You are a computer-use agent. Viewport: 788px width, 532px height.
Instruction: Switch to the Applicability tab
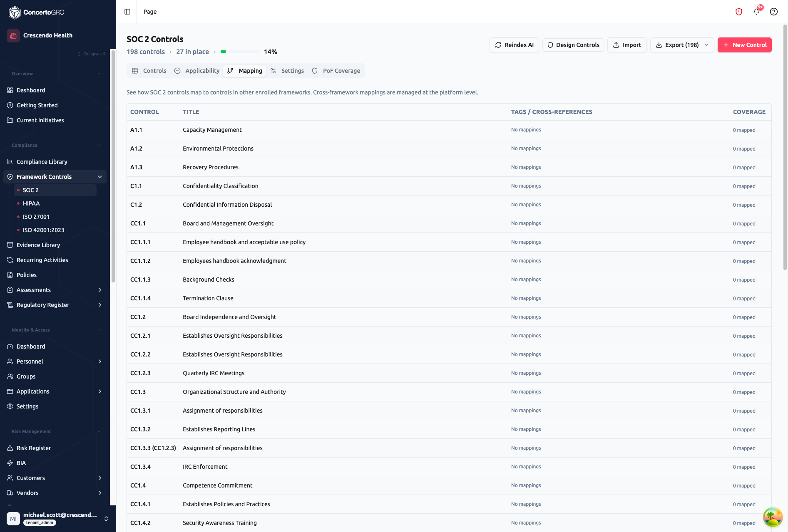pos(197,71)
